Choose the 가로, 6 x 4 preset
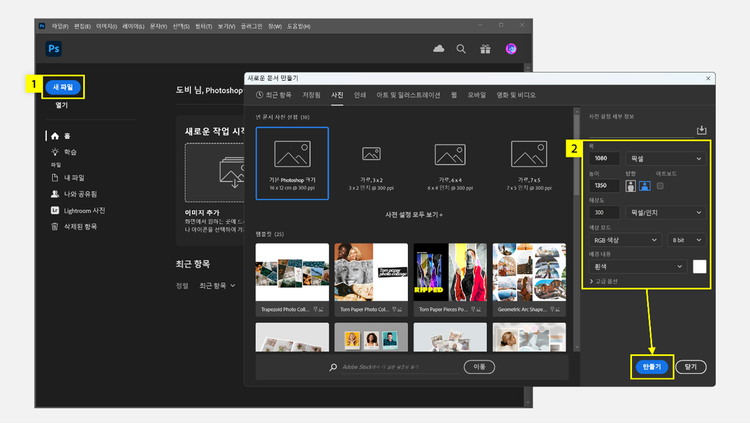 (x=450, y=163)
